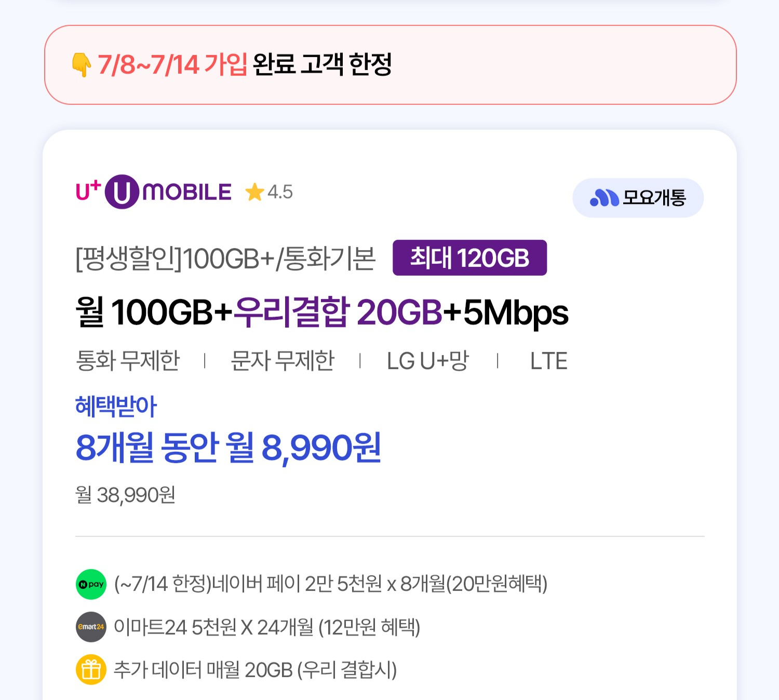Image resolution: width=779 pixels, height=700 pixels.
Task: Click the Naver Pay green icon
Action: click(x=91, y=584)
